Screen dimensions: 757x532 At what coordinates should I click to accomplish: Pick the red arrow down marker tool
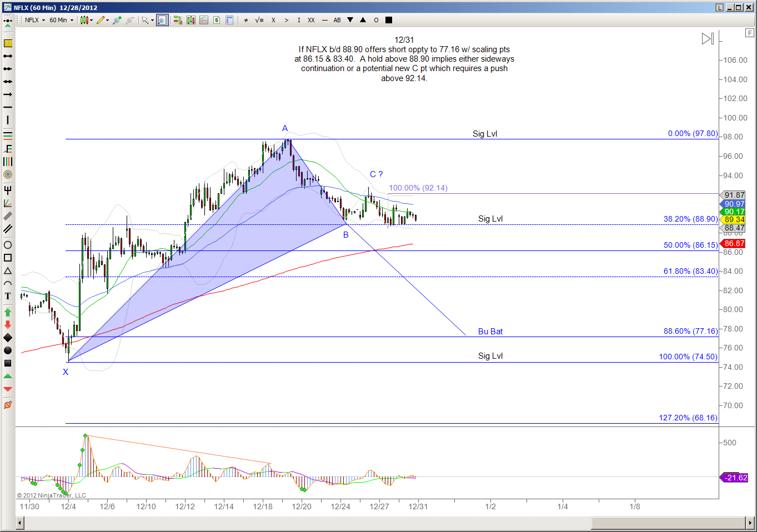(8, 325)
